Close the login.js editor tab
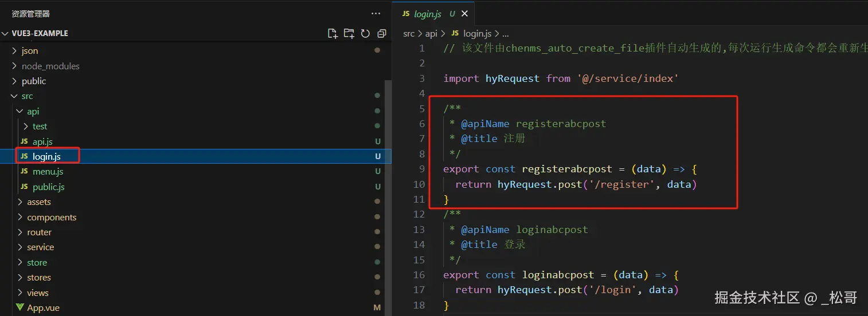The height and width of the screenshot is (316, 868). tap(464, 14)
